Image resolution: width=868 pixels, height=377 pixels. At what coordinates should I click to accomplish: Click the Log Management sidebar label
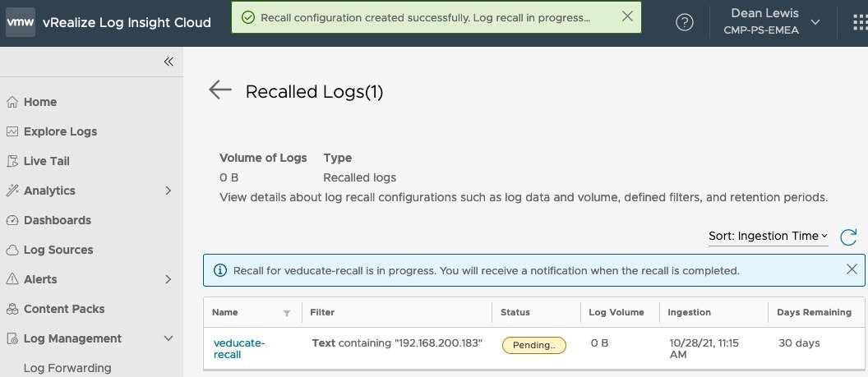coord(72,338)
